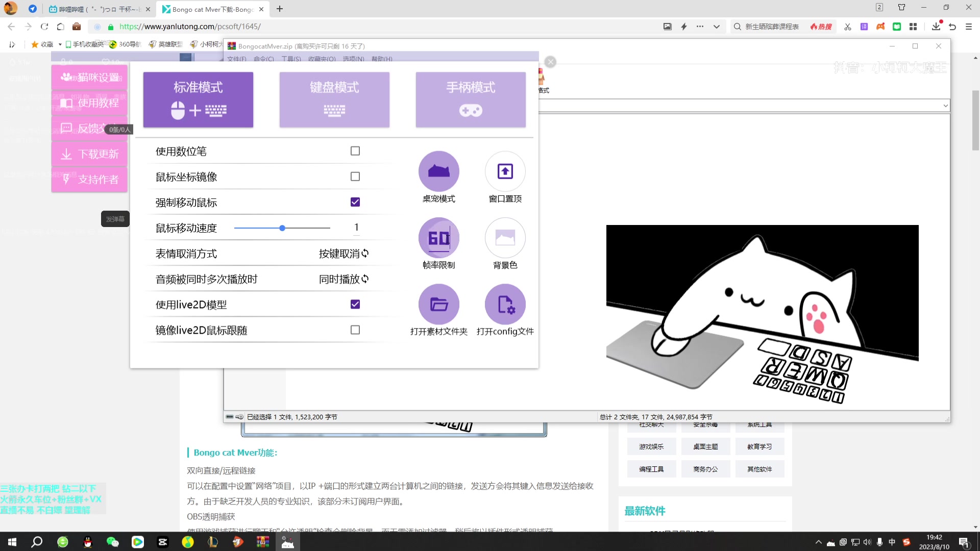This screenshot has height=551, width=980.
Task: Open 360导航 bookmark
Action: (125, 44)
